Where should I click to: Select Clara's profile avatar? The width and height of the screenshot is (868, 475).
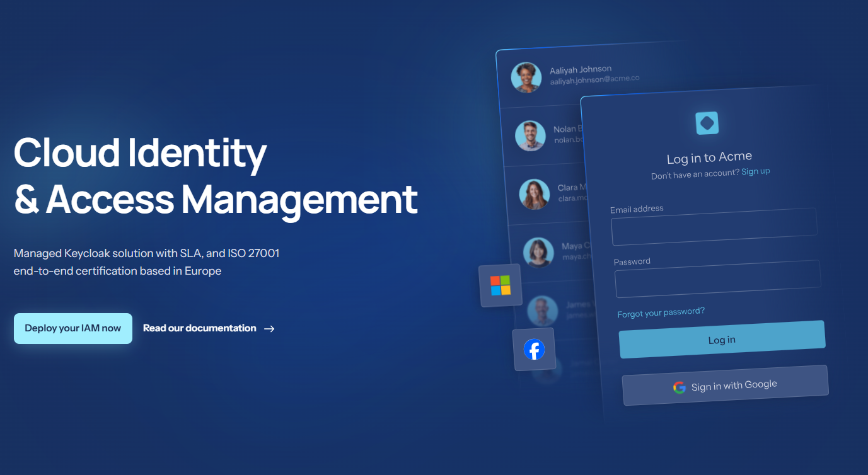(534, 194)
